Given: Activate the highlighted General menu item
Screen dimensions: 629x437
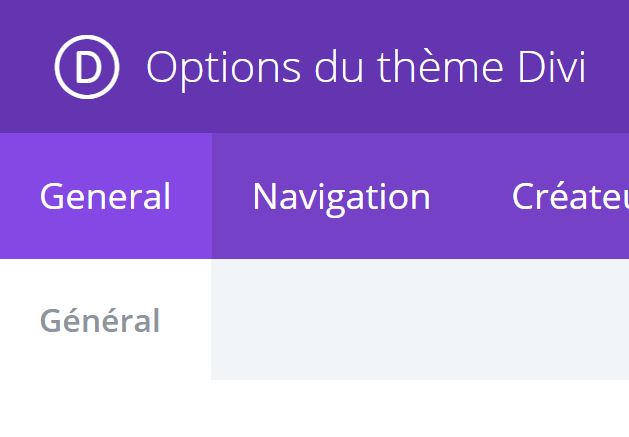Looking at the screenshot, I should tap(105, 196).
